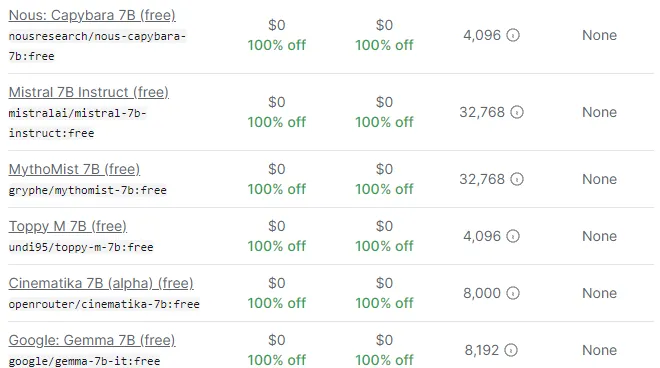Image resolution: width=660 pixels, height=368 pixels.
Task: Click the 8,000 context value for Cinematika
Action: [x=482, y=293]
